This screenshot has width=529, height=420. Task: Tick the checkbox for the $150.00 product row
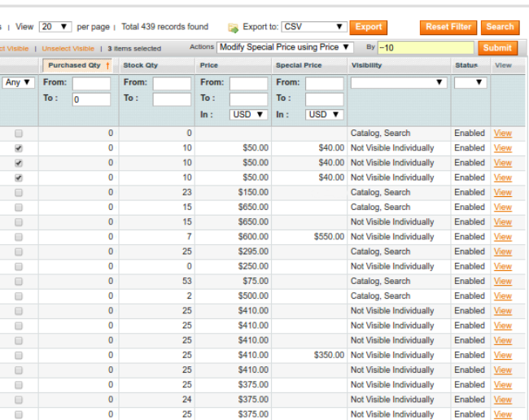point(19,193)
